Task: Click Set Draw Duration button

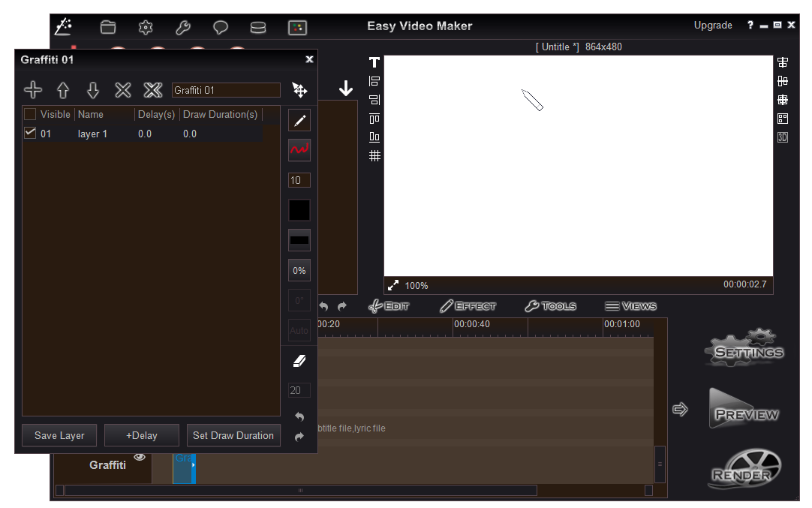Action: point(233,435)
